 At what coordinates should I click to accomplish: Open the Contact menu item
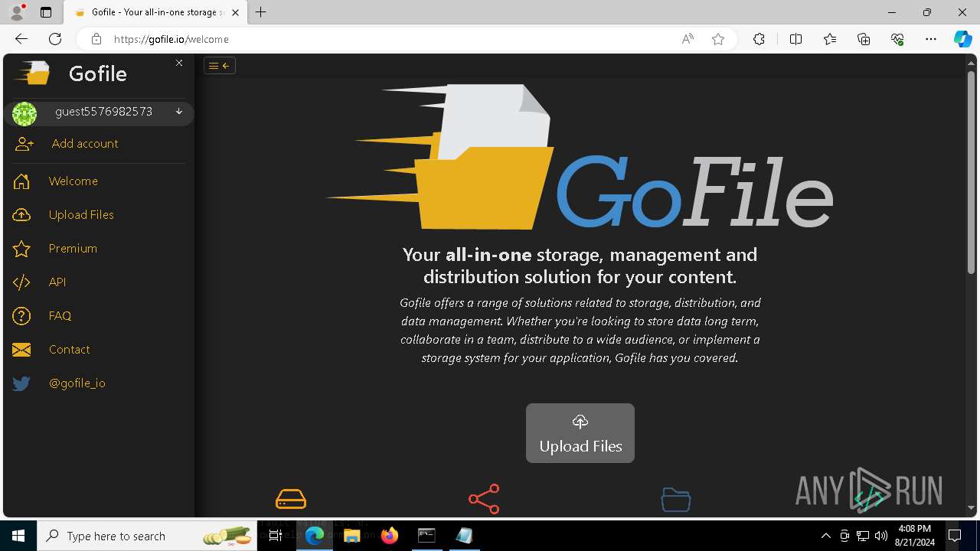(x=69, y=350)
